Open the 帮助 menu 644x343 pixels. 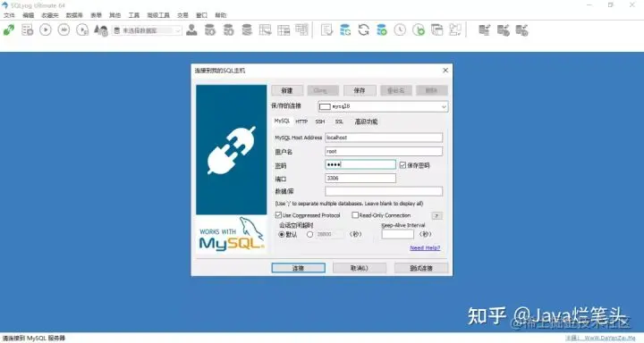(x=221, y=15)
